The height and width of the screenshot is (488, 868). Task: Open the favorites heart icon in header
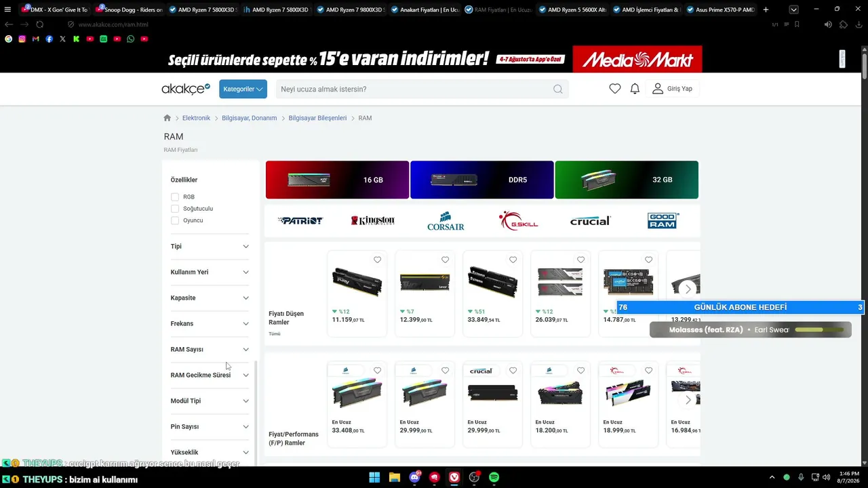(x=614, y=89)
